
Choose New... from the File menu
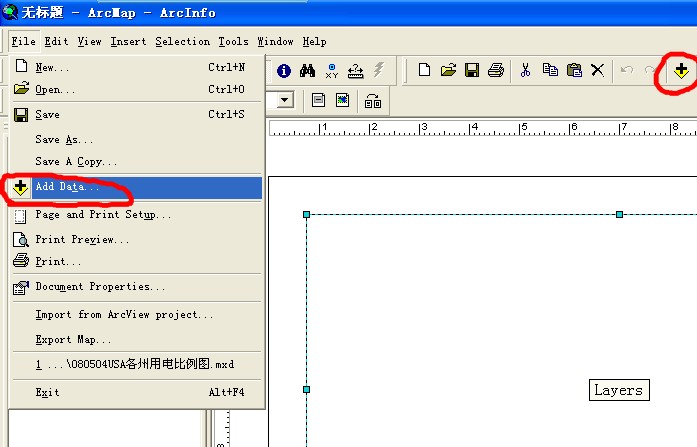tap(136, 67)
